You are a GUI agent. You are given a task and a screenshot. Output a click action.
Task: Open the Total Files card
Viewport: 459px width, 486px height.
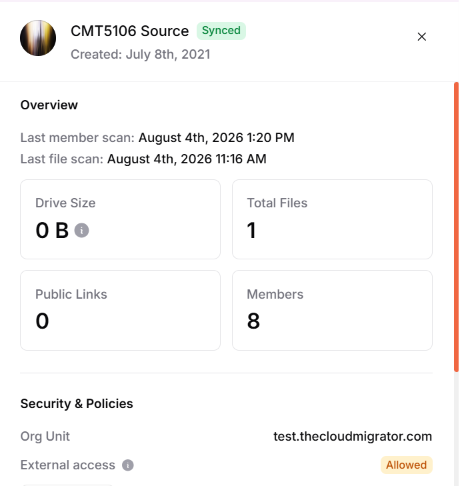(x=332, y=219)
